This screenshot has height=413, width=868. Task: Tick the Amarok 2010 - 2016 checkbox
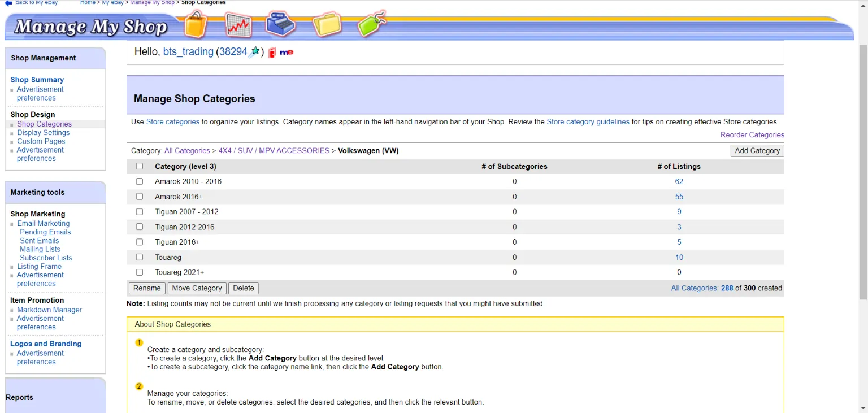pos(140,181)
